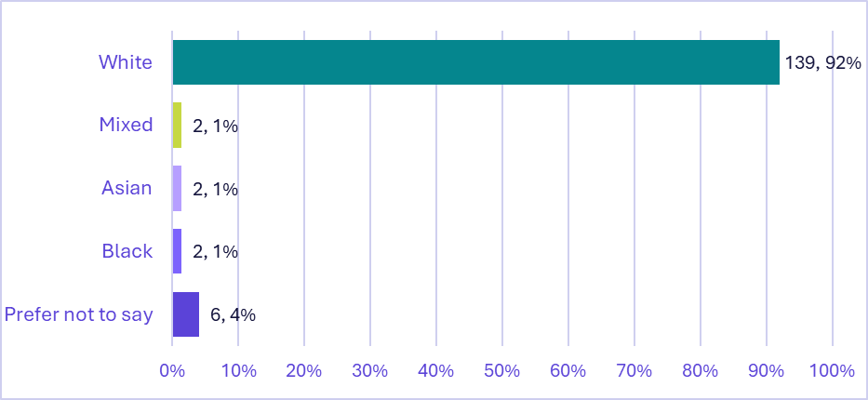868x400 pixels.
Task: Select the 139, 92% data label
Action: (822, 63)
